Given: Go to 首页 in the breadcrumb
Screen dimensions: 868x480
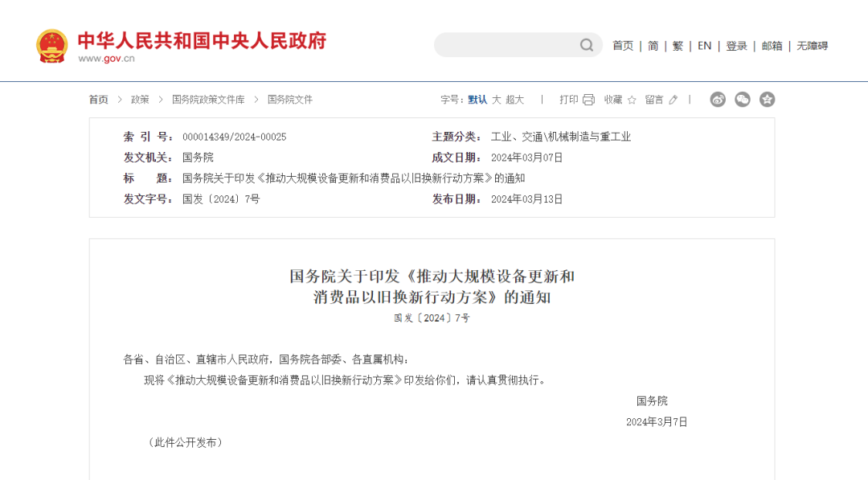Looking at the screenshot, I should pos(99,100).
